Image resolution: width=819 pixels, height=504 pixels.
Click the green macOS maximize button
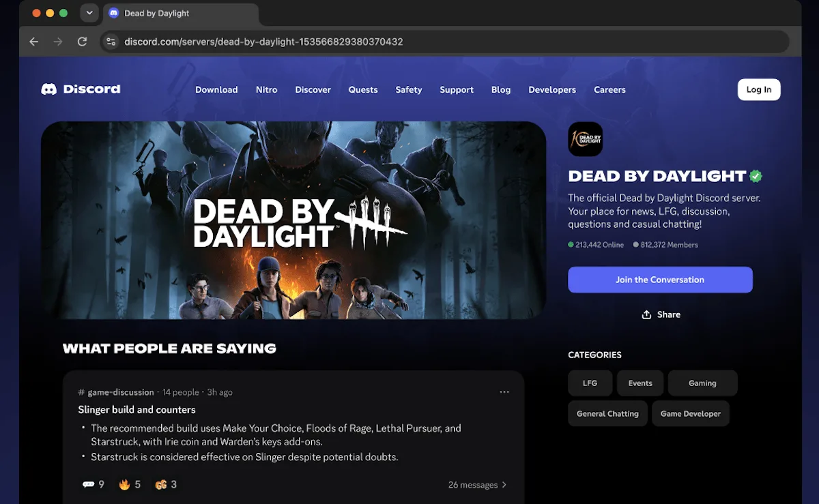click(63, 13)
